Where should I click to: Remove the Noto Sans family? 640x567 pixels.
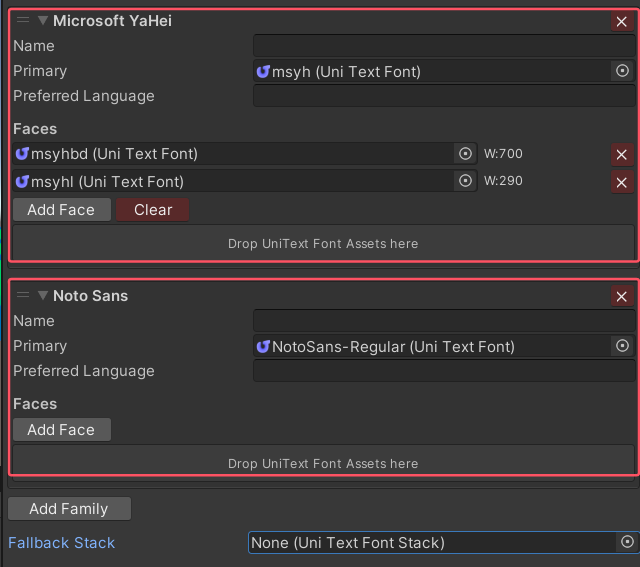622,296
